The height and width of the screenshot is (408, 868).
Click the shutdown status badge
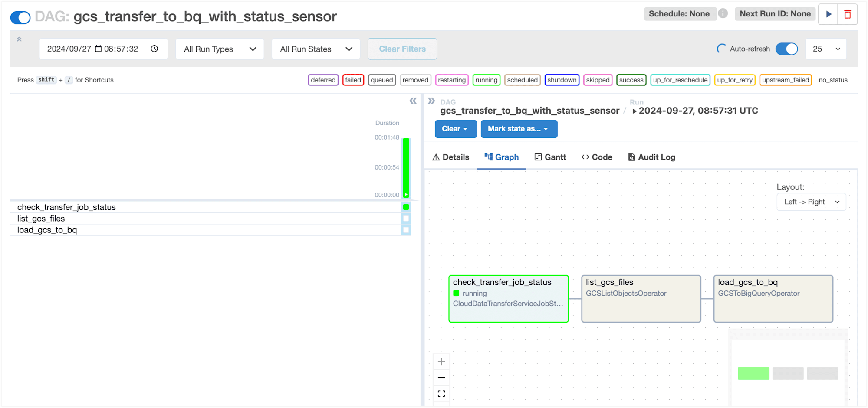(562, 80)
